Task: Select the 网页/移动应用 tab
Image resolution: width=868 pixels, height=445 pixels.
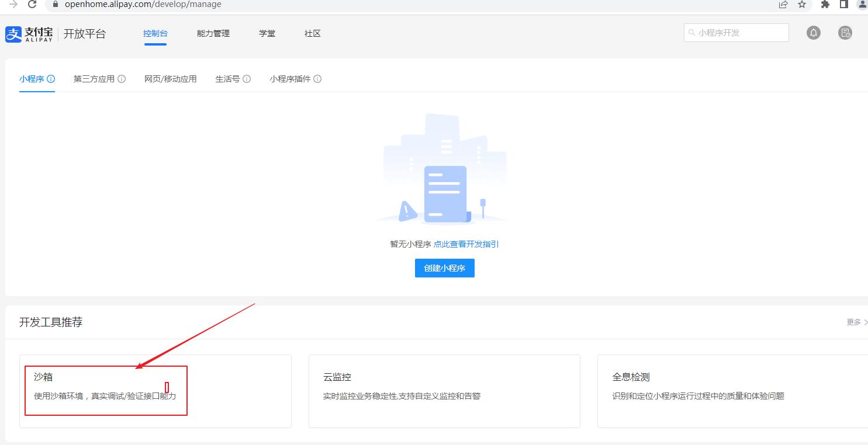Action: tap(170, 78)
